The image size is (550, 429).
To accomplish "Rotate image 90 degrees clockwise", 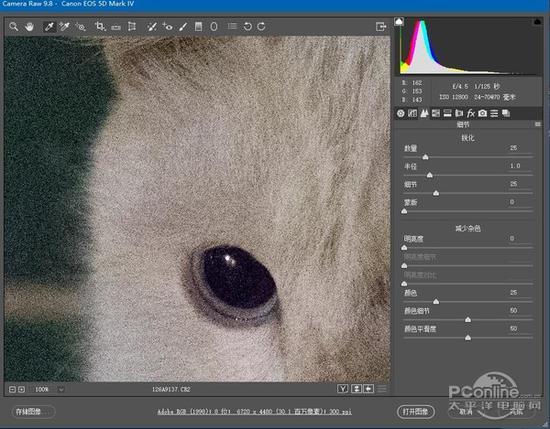I will point(262,26).
